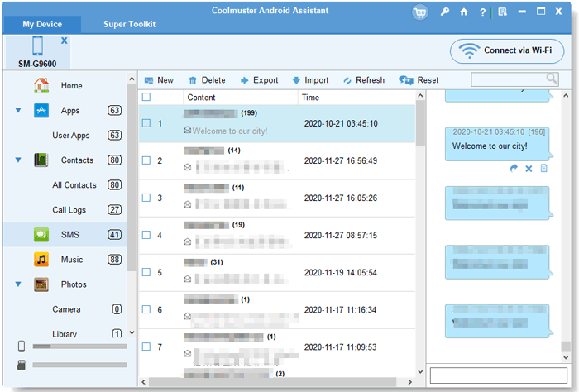Click the SD card usage bar

79,365
